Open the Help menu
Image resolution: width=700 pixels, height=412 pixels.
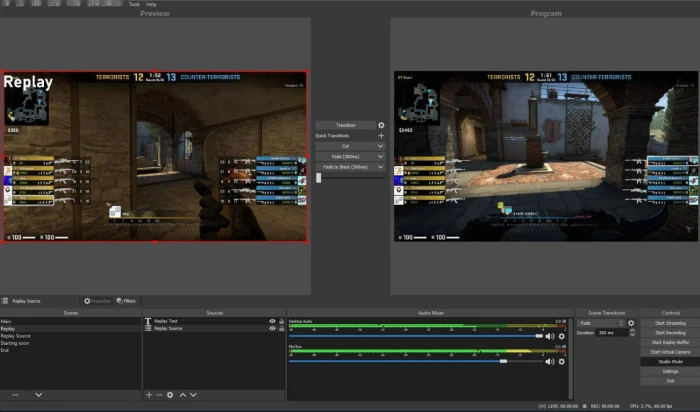[151, 4]
